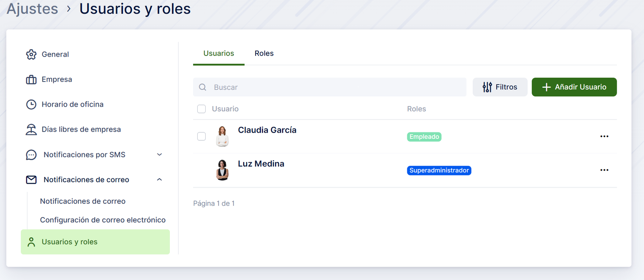Viewport: 644px width, 280px height.
Task: Click the Empresa briefcase icon
Action: coord(31,80)
